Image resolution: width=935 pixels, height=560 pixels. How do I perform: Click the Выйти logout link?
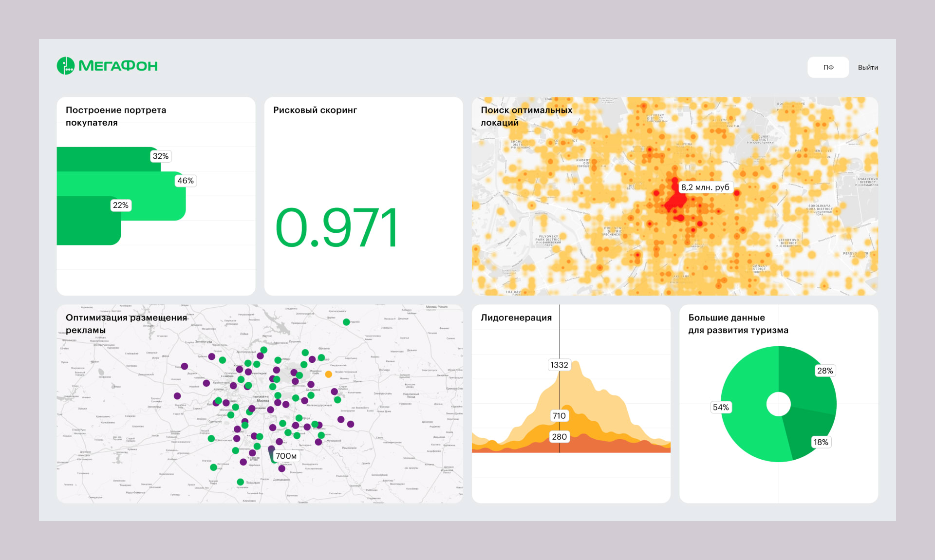(x=868, y=67)
